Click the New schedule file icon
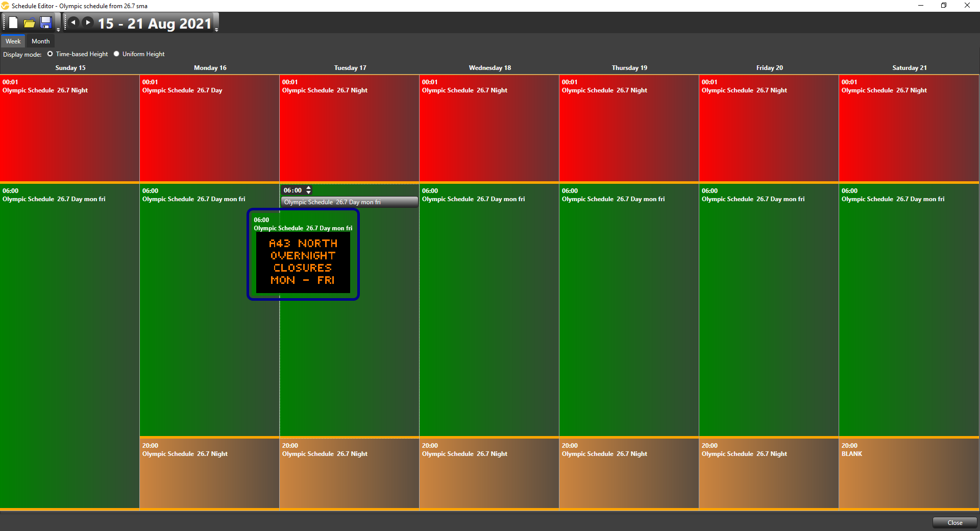 pos(13,23)
